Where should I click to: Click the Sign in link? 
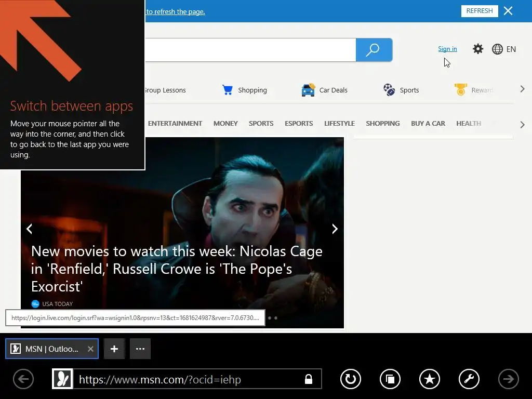(447, 49)
